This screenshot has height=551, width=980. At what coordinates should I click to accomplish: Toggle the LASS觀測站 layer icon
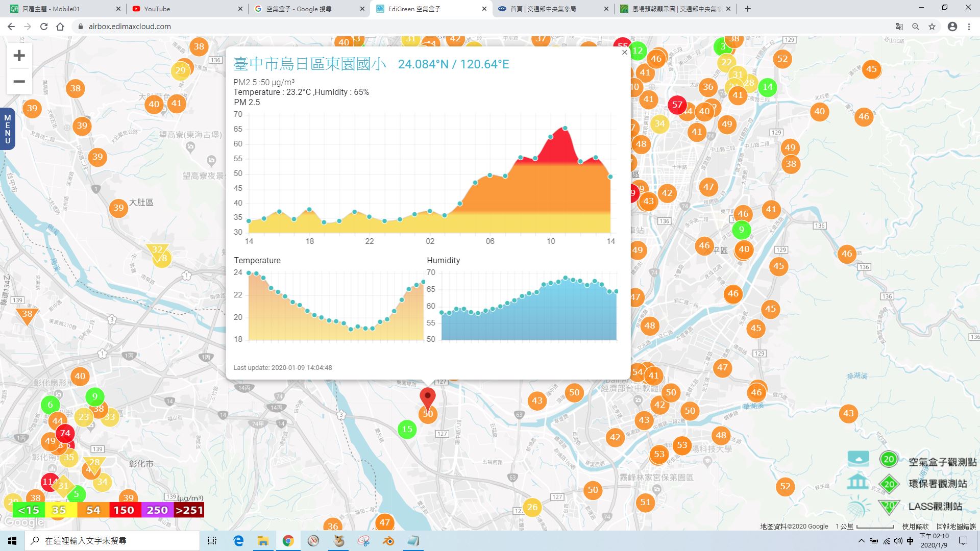click(858, 506)
